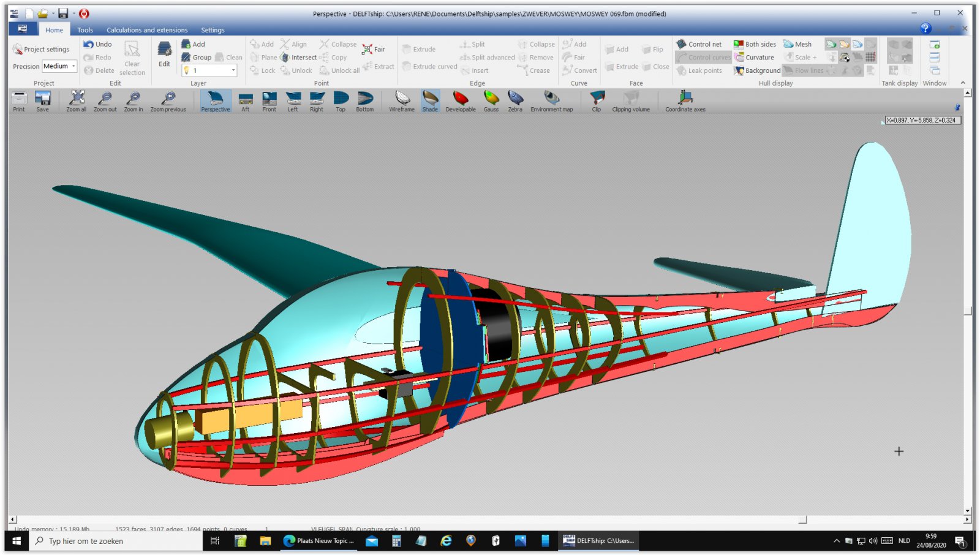The width and height of the screenshot is (980, 555).
Task: Switch to the Right view
Action: (317, 101)
